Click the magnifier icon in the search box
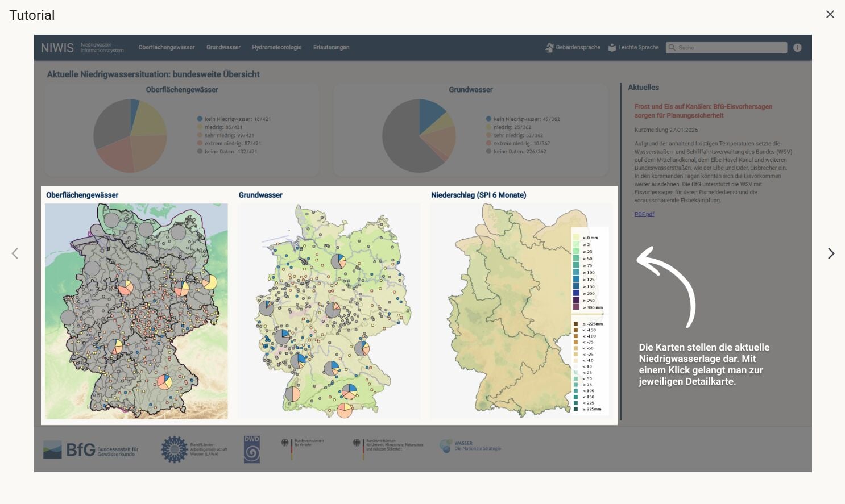 click(x=672, y=48)
